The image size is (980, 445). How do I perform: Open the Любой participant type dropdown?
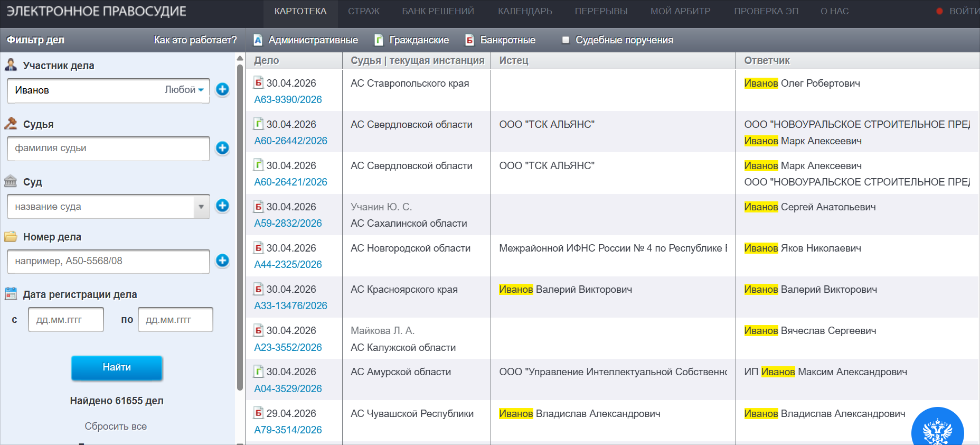[184, 90]
